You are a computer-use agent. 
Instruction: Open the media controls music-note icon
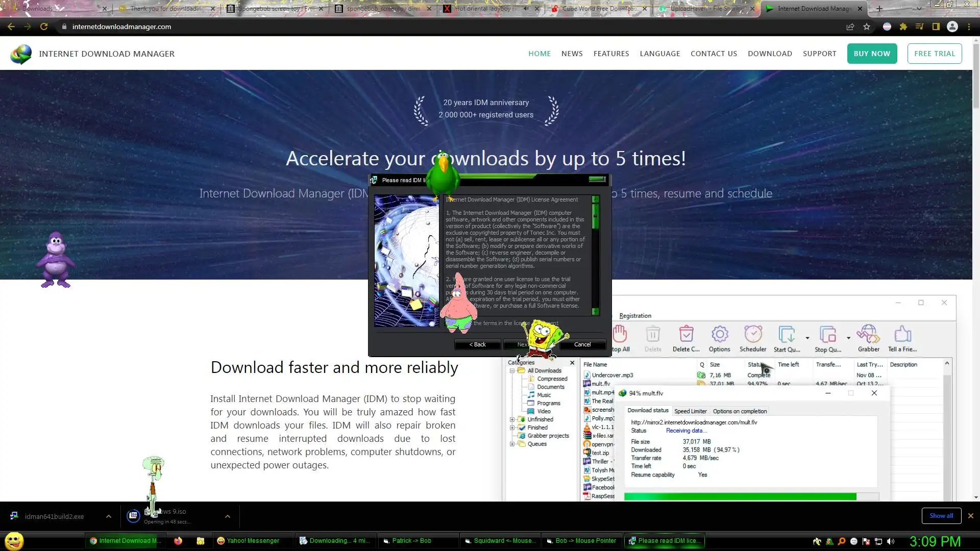pos(919,27)
